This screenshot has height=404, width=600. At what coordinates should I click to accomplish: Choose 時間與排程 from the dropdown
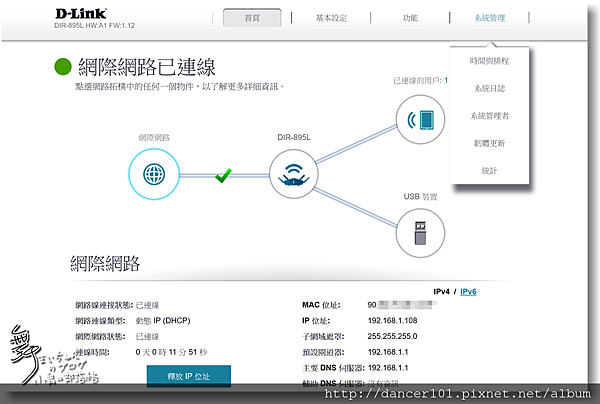(489, 61)
